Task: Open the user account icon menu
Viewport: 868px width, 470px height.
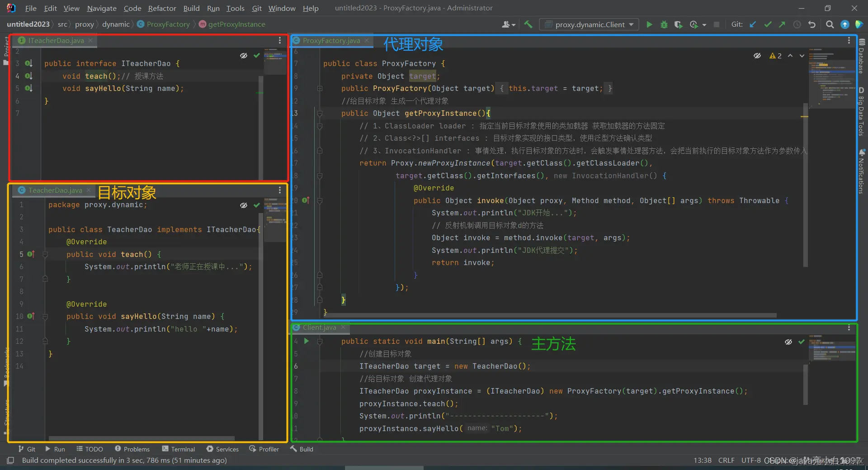Action: [x=509, y=24]
